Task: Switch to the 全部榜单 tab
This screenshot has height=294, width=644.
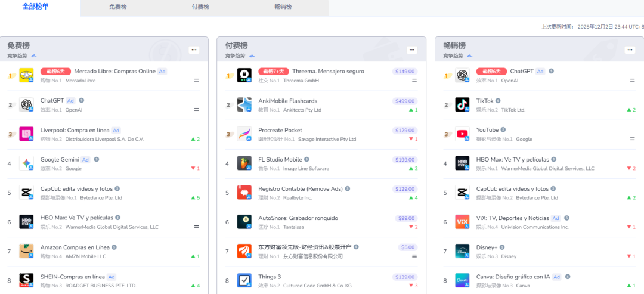Action: pos(36,7)
